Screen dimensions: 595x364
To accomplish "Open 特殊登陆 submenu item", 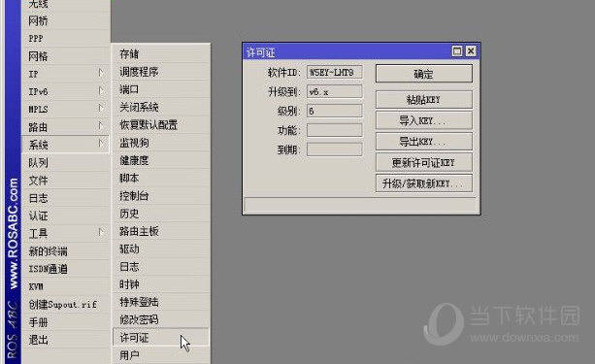I will 161,302.
